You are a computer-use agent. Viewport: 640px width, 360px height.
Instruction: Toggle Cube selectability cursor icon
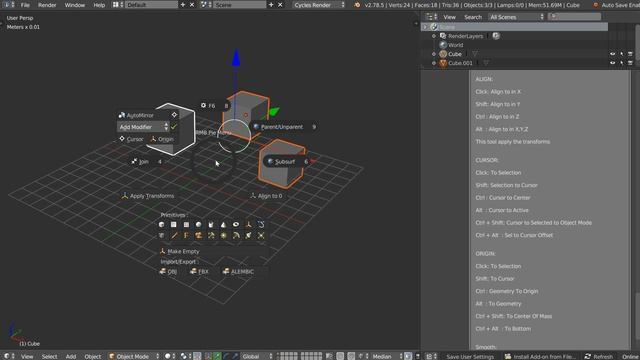(622, 54)
